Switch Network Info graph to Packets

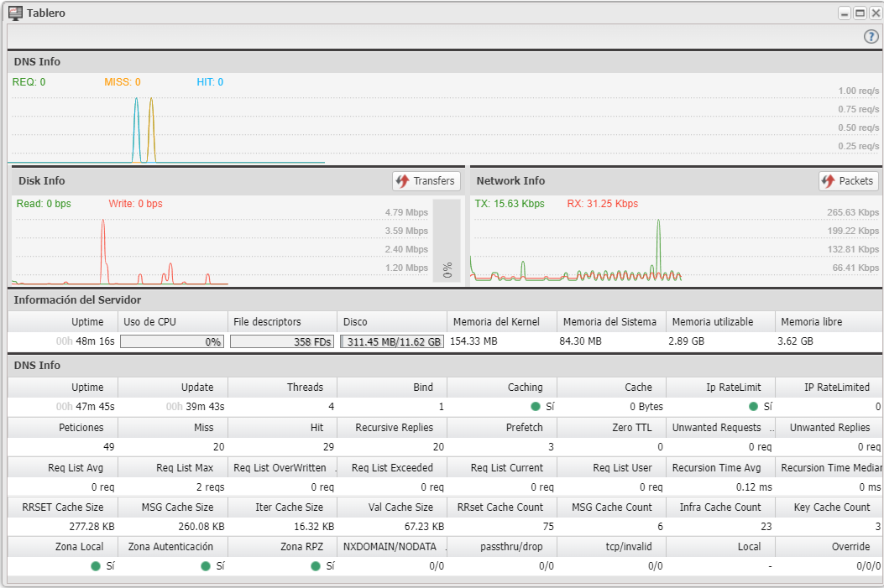848,181
